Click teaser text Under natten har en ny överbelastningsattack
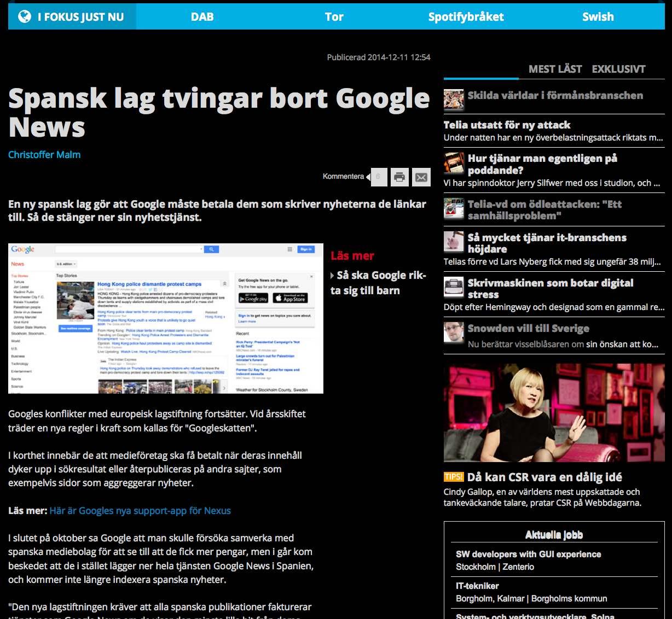The width and height of the screenshot is (672, 619). pos(553,138)
